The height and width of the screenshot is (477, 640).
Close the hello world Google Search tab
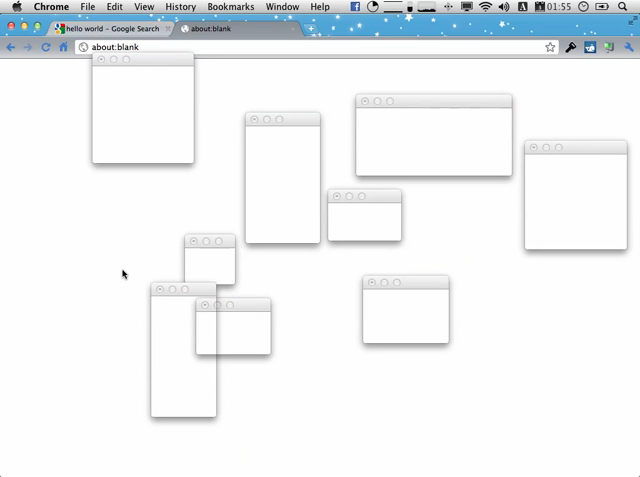[167, 29]
